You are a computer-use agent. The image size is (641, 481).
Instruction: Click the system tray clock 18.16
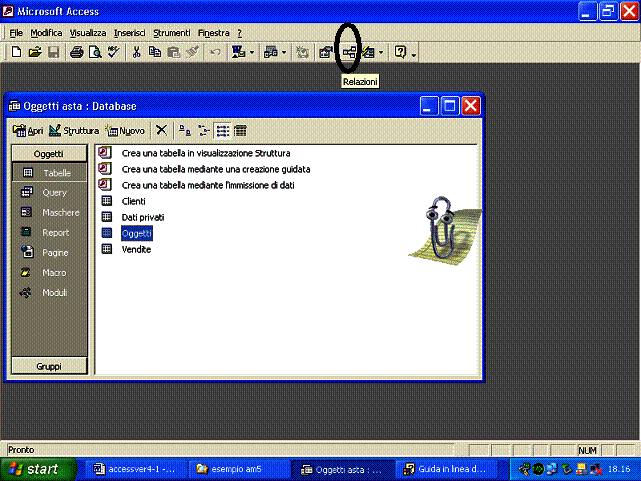click(619, 469)
